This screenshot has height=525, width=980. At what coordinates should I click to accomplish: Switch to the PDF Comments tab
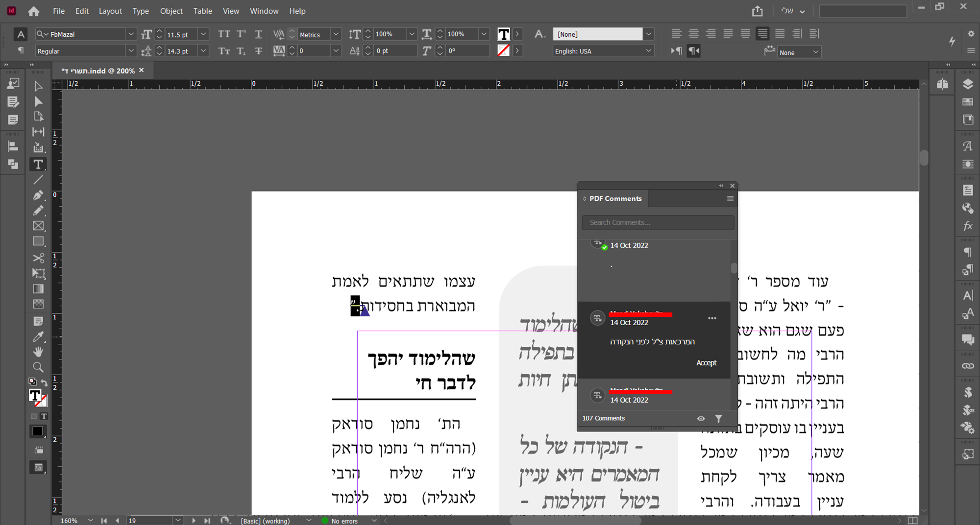[615, 198]
